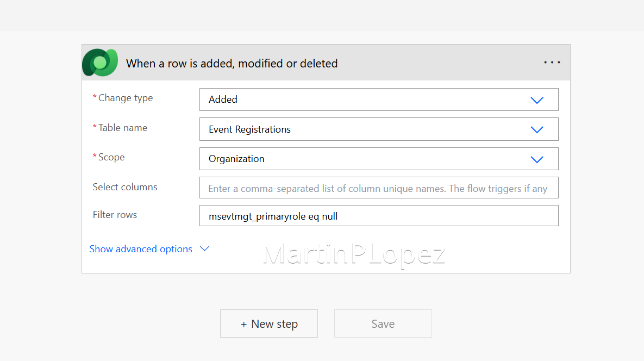Click the 'Select columns' label

125,187
